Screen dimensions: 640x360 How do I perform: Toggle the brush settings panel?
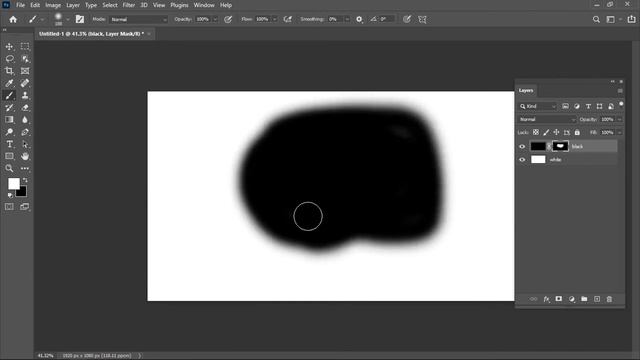coord(80,19)
